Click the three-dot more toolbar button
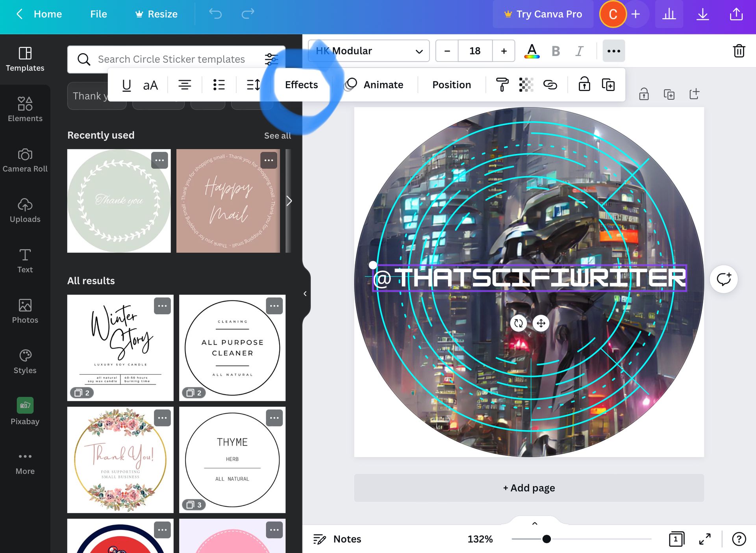This screenshot has height=553, width=756. coord(614,51)
